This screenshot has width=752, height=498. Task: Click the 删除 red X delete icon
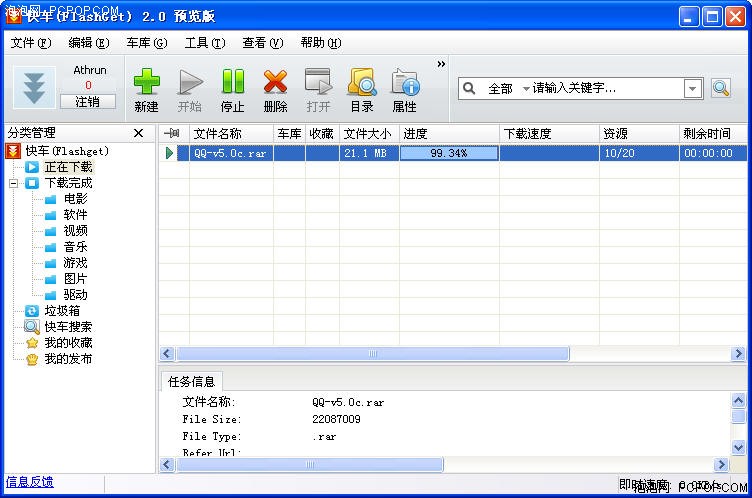[x=275, y=82]
